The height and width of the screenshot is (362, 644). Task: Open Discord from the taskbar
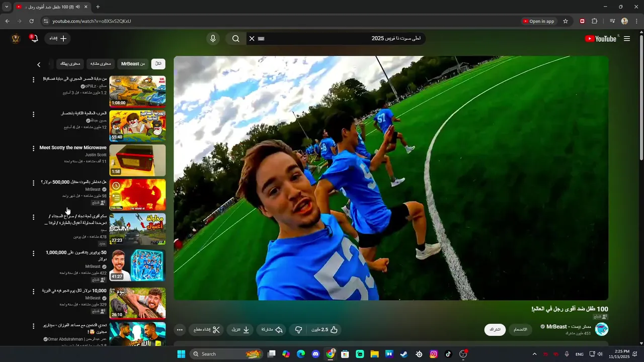(315, 354)
